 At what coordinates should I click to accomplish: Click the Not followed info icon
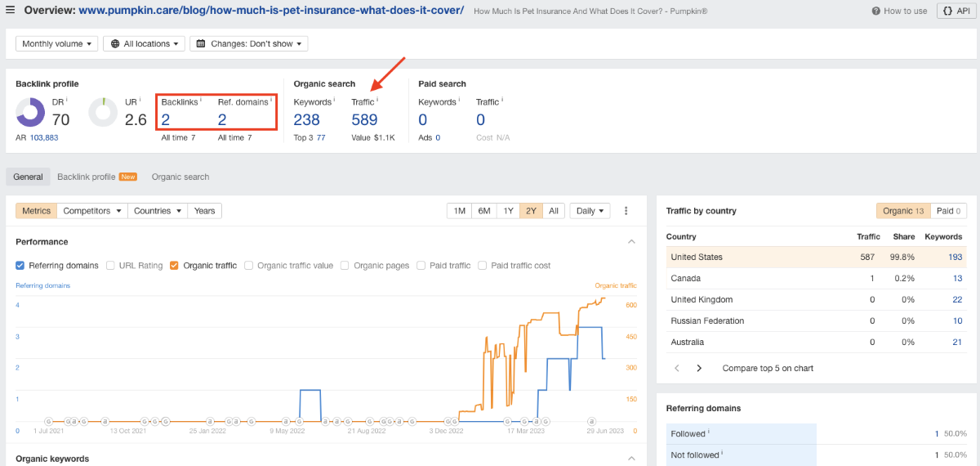click(x=724, y=453)
